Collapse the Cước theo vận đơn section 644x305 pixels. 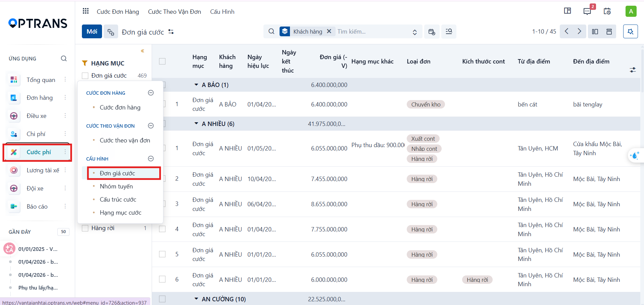coord(151,126)
